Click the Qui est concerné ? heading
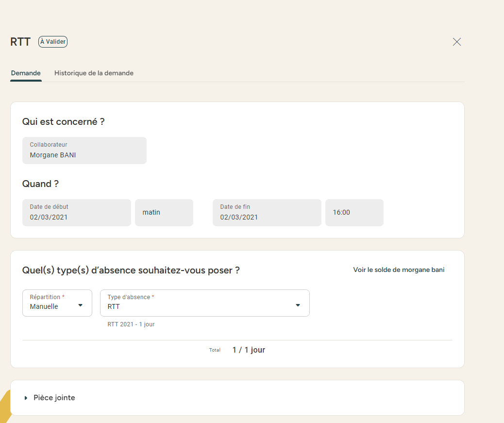504x423 pixels. click(63, 121)
